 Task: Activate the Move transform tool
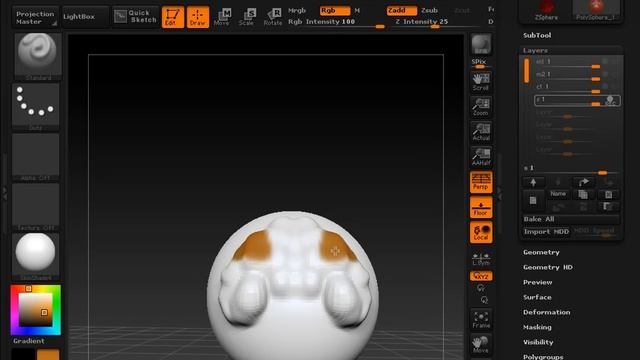pos(222,17)
